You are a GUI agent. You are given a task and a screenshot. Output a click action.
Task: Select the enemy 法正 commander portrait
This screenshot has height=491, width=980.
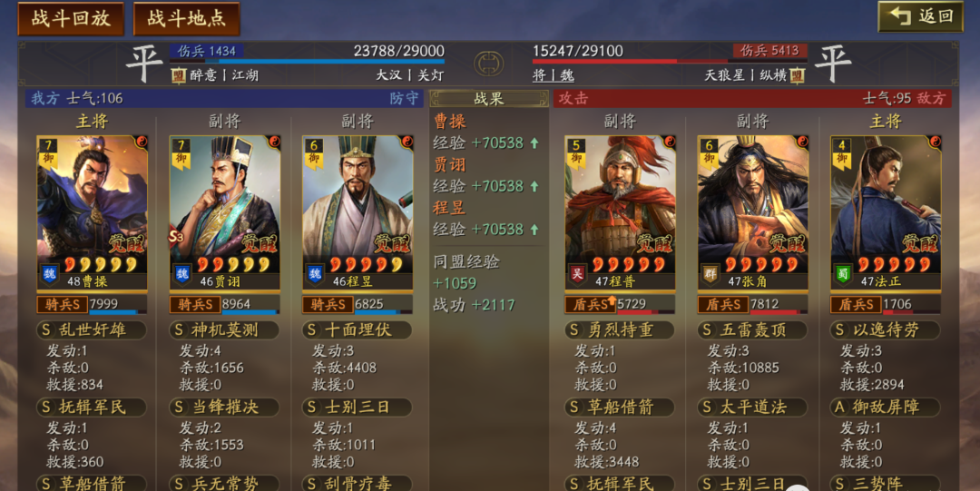coord(886,212)
